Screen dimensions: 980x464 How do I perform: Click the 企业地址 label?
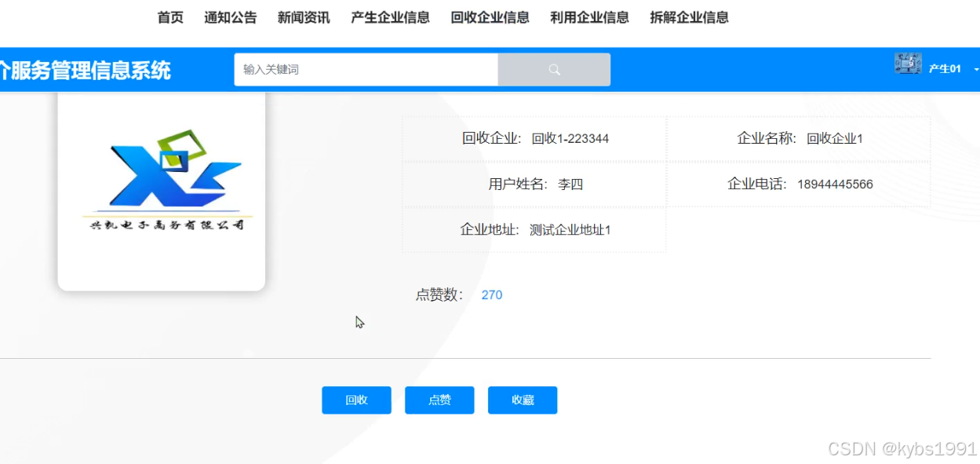pos(489,230)
